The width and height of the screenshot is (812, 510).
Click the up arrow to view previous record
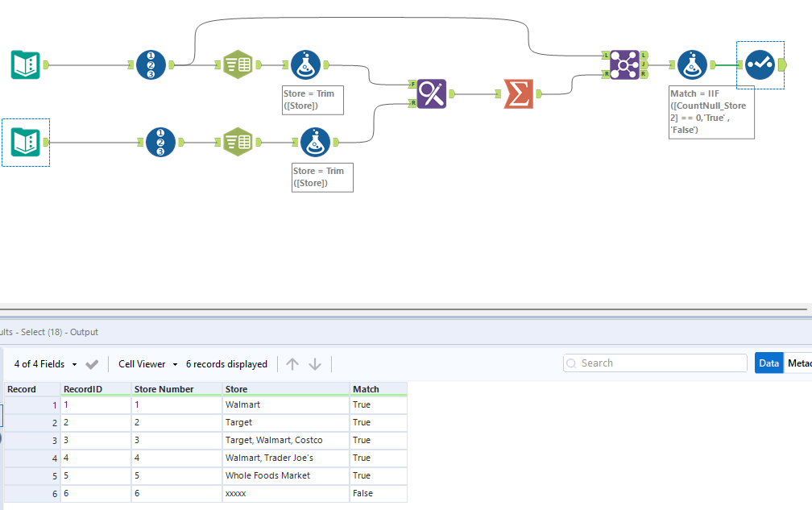coord(292,363)
